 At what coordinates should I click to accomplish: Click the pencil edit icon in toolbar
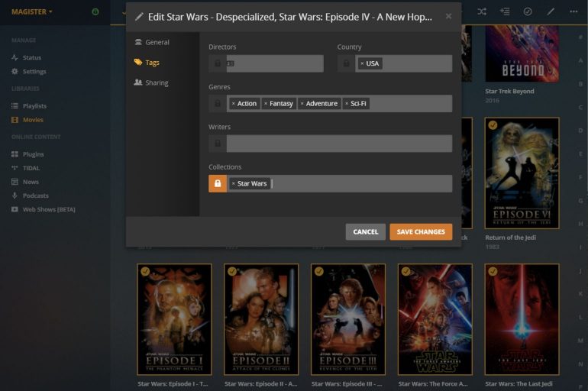point(551,11)
